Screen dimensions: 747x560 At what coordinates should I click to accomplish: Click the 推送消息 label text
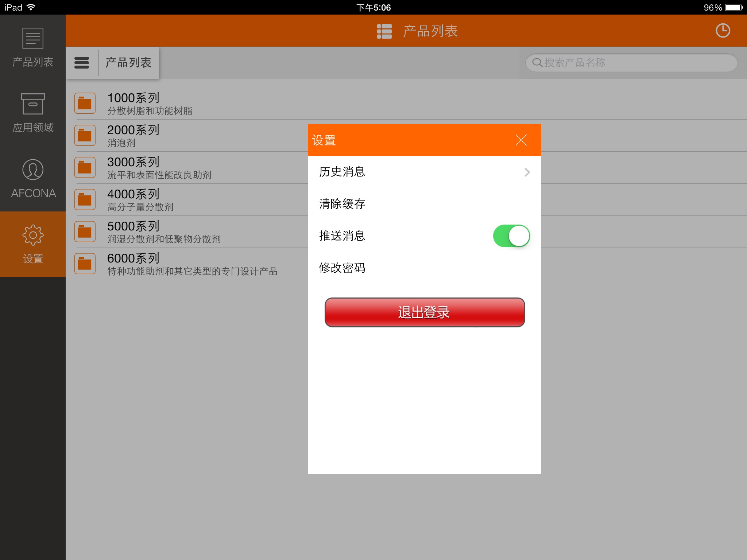click(342, 236)
